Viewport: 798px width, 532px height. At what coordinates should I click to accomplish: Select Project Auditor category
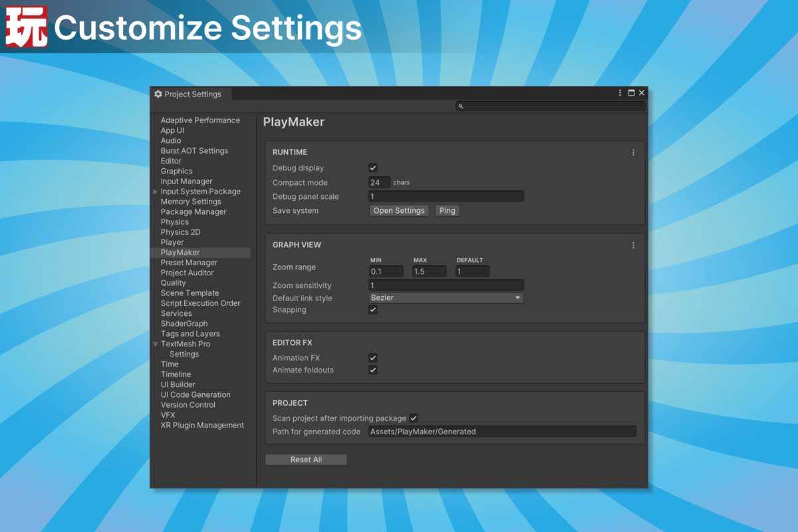(188, 273)
